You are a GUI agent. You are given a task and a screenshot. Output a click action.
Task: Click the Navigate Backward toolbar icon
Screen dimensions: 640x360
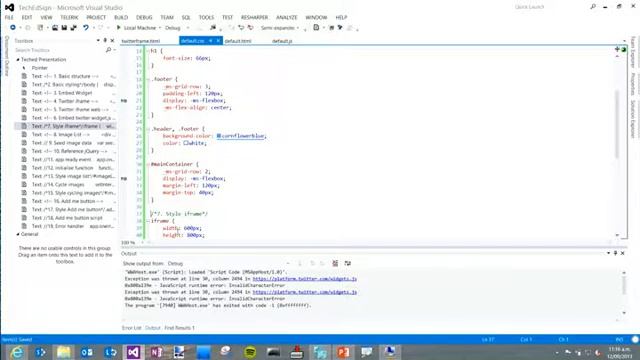[x=13, y=27]
